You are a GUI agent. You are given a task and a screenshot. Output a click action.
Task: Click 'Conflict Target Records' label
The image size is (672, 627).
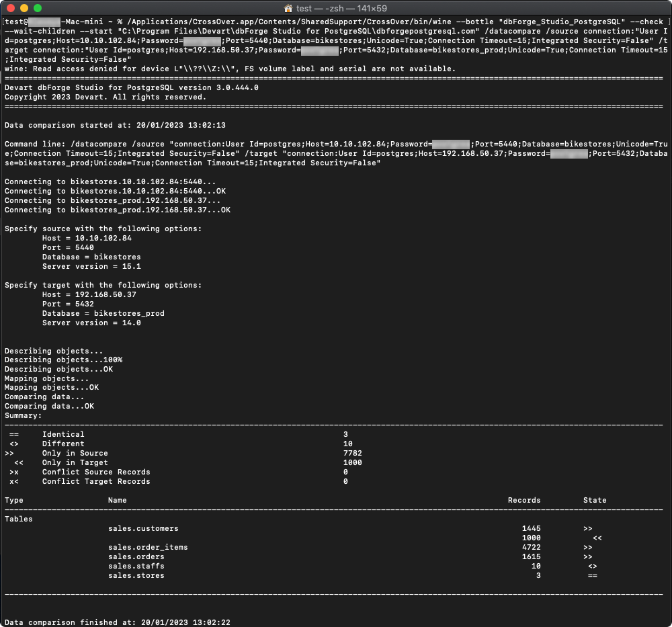tap(96, 482)
